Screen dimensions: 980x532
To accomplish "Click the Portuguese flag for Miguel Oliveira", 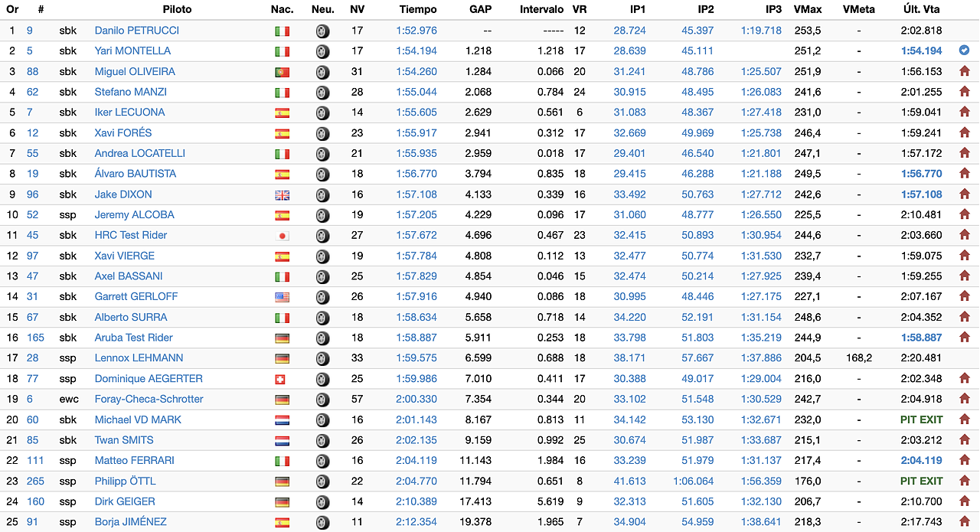I will (283, 70).
